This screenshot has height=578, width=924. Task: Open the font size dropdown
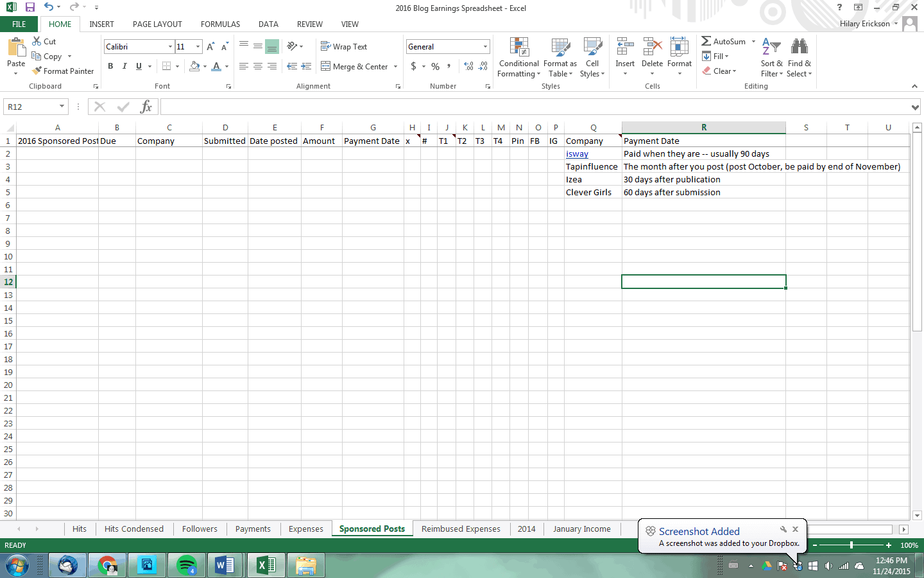click(198, 46)
